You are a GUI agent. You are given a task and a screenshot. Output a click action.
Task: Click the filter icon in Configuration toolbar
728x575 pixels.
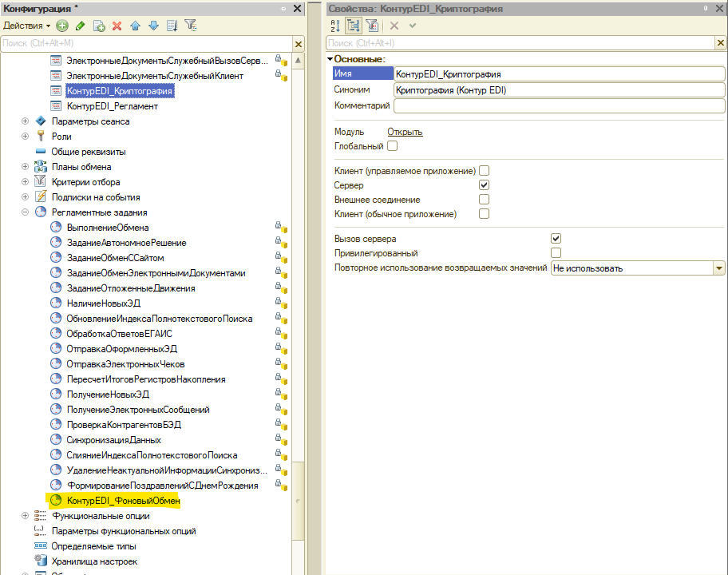click(190, 26)
